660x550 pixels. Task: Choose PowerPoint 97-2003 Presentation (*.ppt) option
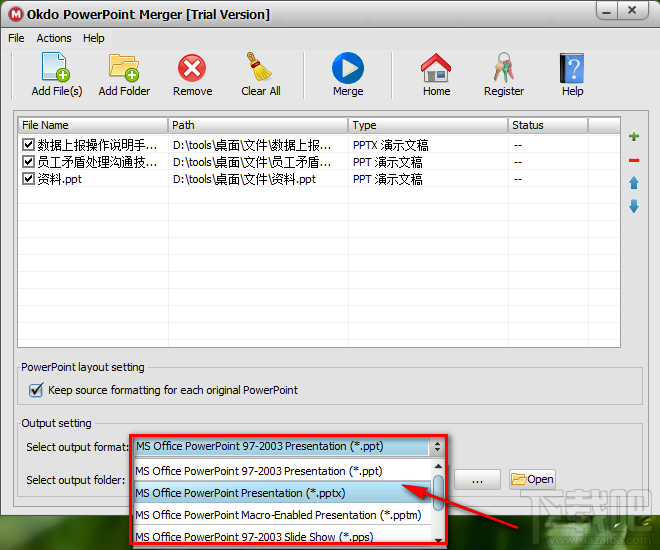[x=282, y=471]
